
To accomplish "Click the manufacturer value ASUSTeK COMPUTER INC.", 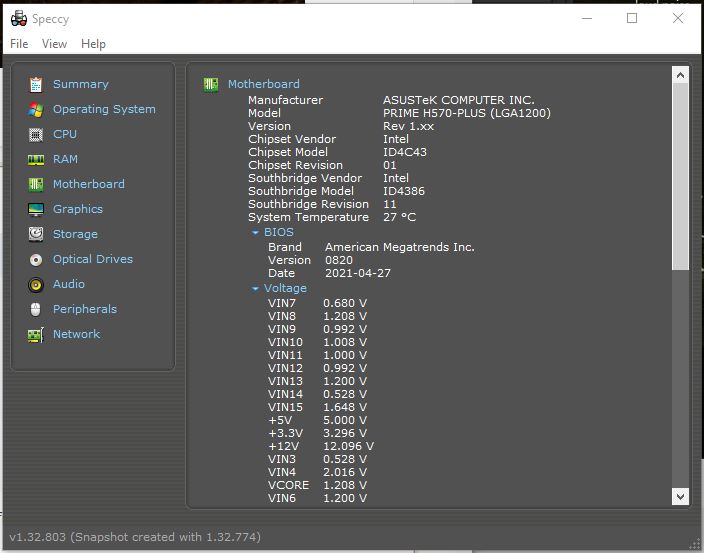I will [459, 100].
